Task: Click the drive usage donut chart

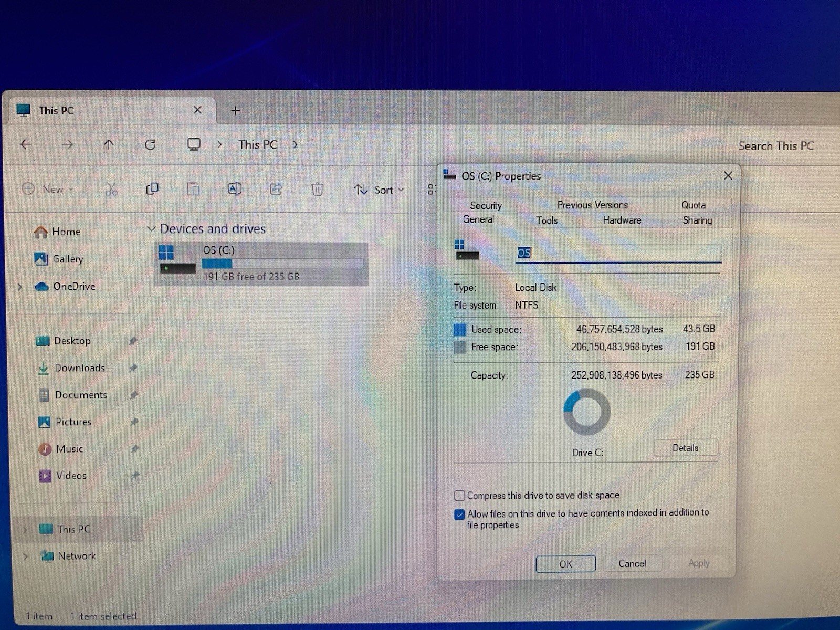Action: click(x=587, y=412)
